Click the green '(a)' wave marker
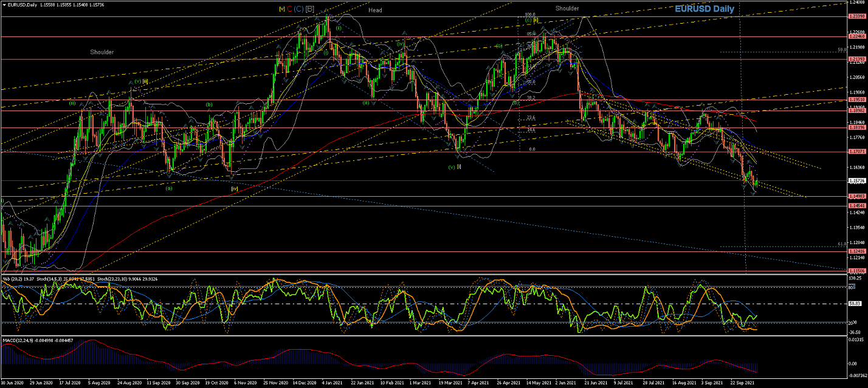The width and height of the screenshot is (868, 388). pos(169,188)
